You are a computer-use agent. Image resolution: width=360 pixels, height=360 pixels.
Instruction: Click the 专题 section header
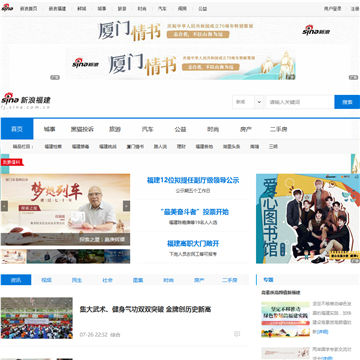tap(268, 280)
